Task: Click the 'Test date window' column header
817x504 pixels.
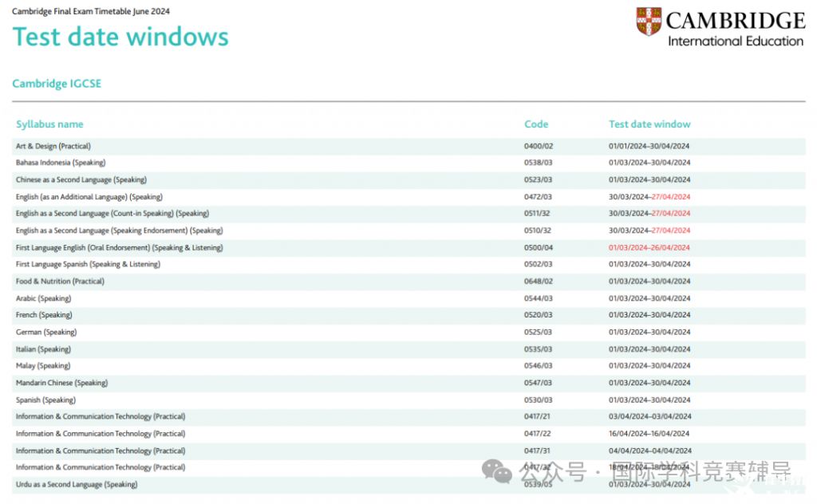Action: [x=649, y=124]
